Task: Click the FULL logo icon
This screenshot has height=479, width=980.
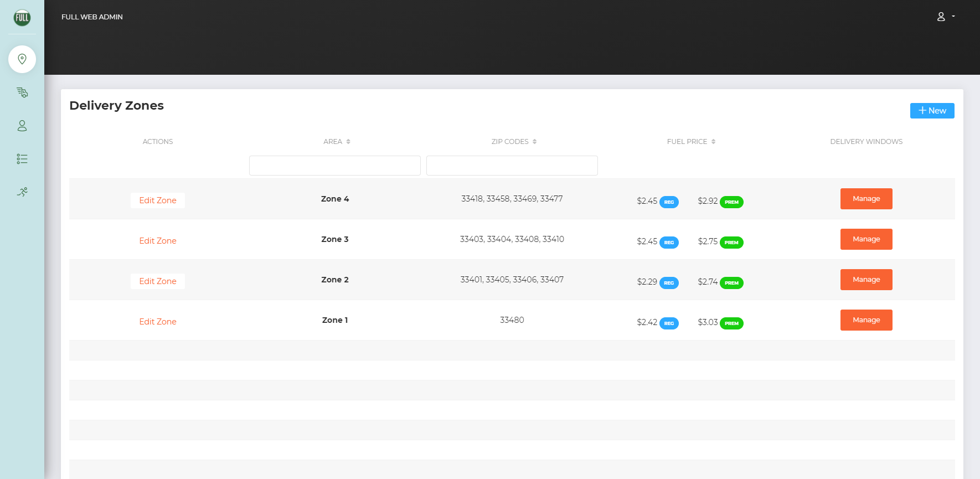Action: 22,18
